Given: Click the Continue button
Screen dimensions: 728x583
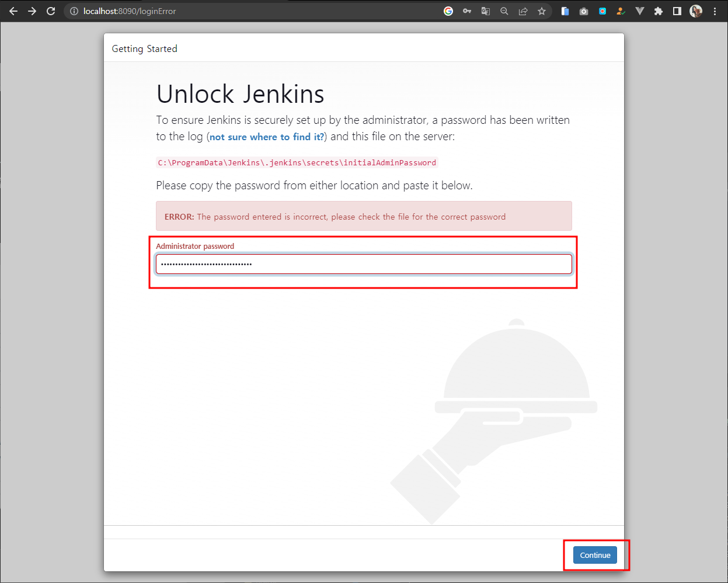Looking at the screenshot, I should coord(595,555).
